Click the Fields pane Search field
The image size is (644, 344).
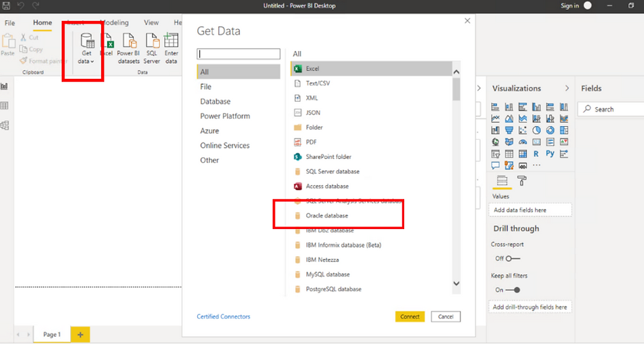click(x=612, y=109)
